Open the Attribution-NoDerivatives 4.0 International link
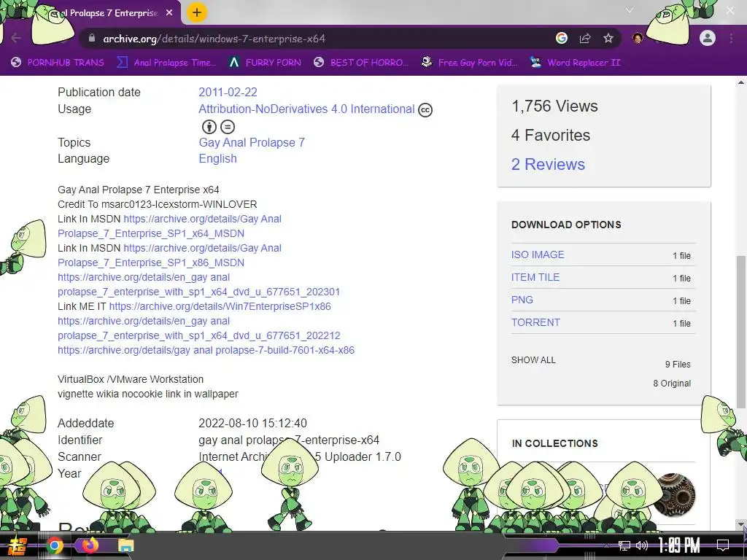The image size is (747, 560). point(306,109)
